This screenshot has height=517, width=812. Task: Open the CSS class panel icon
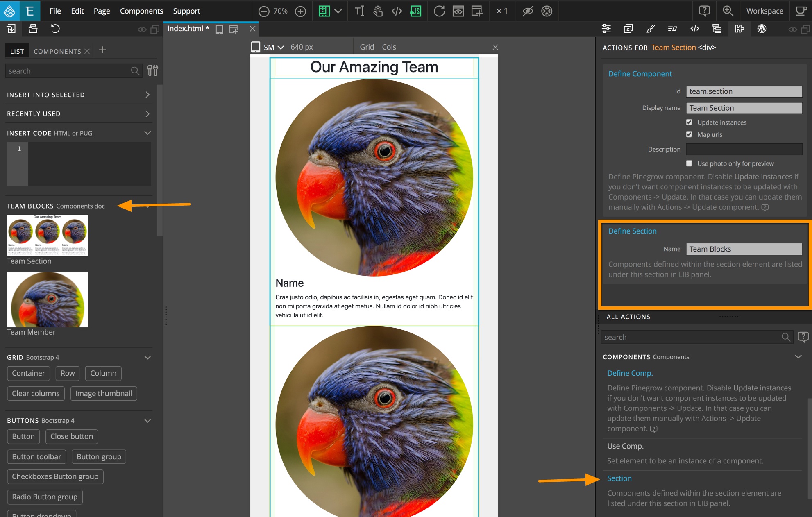(x=628, y=29)
